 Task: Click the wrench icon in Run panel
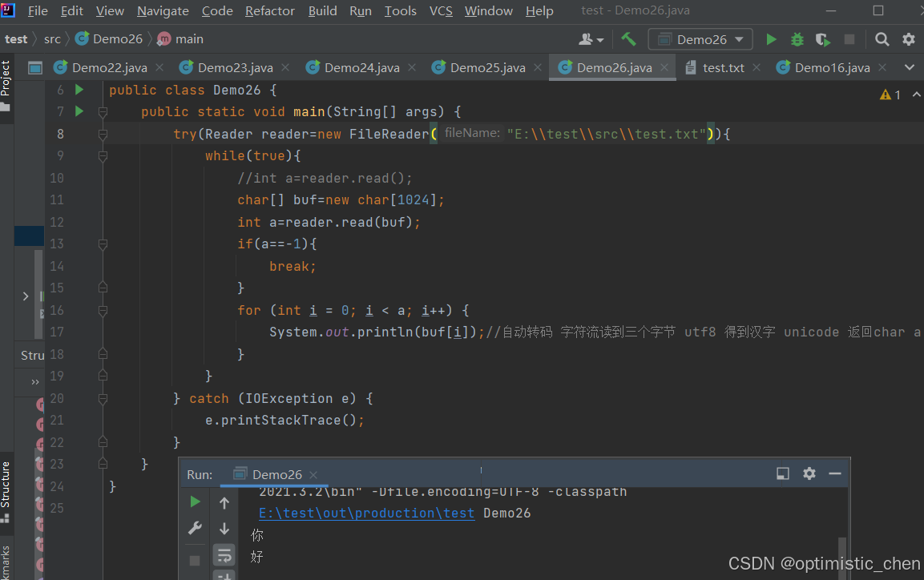click(195, 528)
